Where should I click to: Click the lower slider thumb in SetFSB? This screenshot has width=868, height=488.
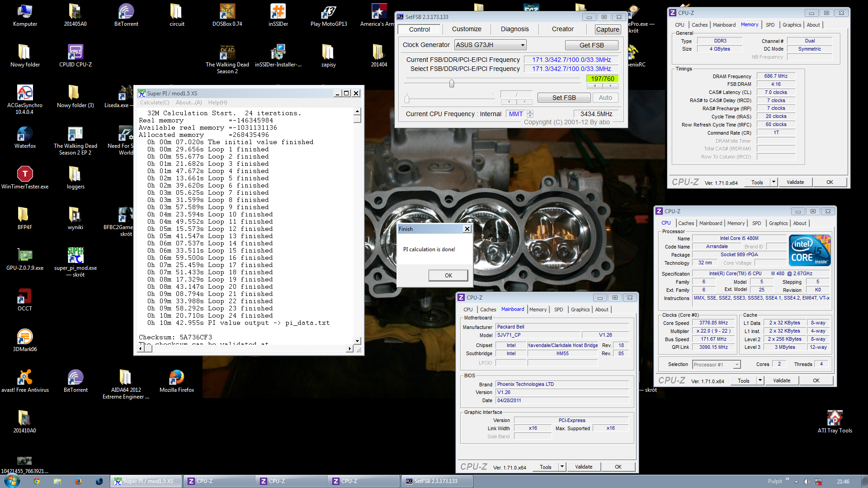tap(407, 99)
